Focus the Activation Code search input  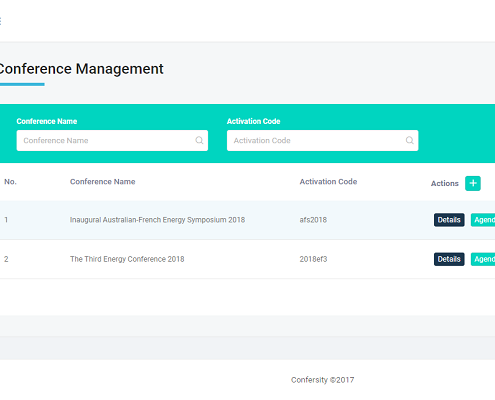click(x=323, y=140)
